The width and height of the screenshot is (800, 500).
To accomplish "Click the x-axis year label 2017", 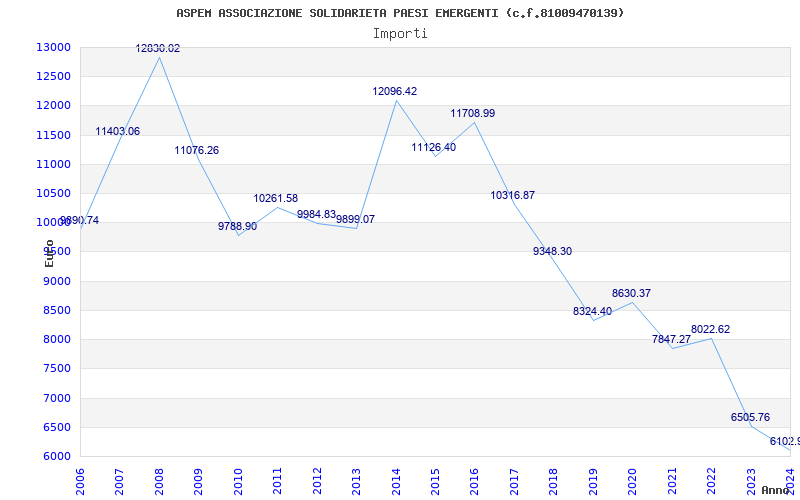I will click(514, 481).
